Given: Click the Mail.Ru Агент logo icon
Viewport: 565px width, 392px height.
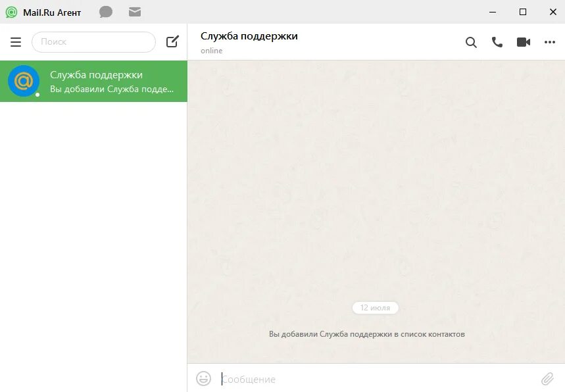Looking at the screenshot, I should tap(12, 12).
